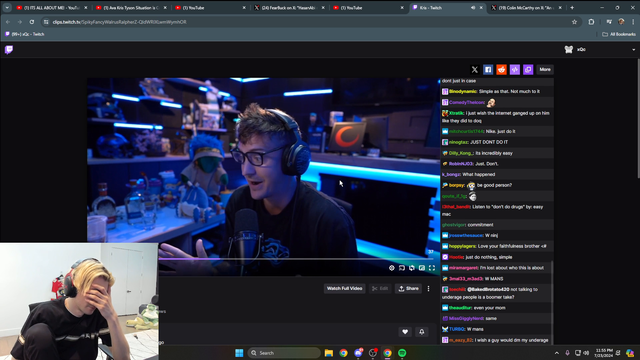
Task: Click the Watch Full Video button
Action: tap(344, 289)
